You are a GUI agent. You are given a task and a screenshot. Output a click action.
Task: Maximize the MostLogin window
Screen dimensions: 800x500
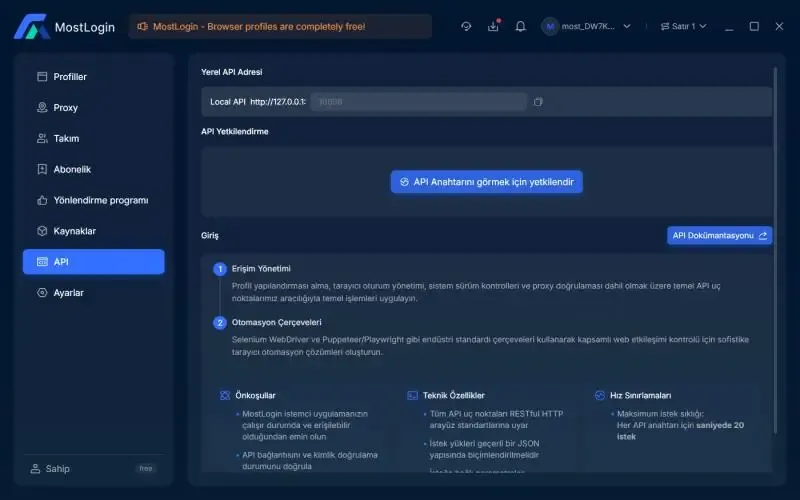click(754, 26)
